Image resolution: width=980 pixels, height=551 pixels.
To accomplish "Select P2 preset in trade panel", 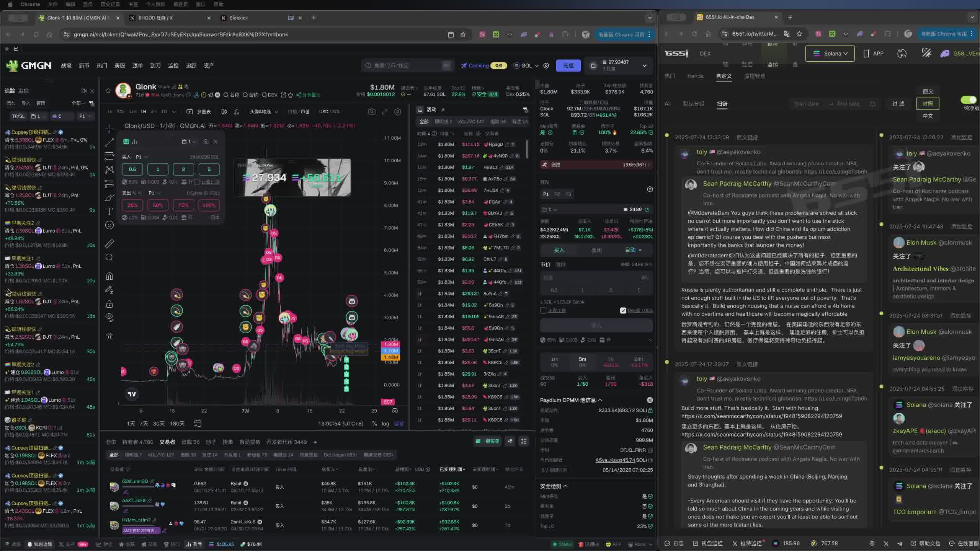I will [557, 194].
